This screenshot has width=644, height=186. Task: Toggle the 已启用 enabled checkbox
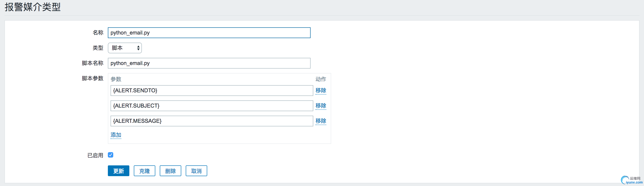(x=111, y=155)
